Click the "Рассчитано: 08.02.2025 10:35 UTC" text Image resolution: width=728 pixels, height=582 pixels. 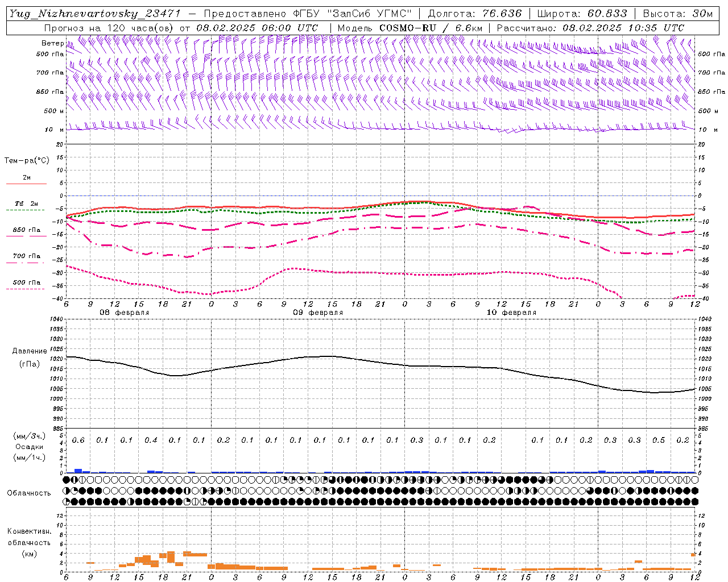(590, 28)
